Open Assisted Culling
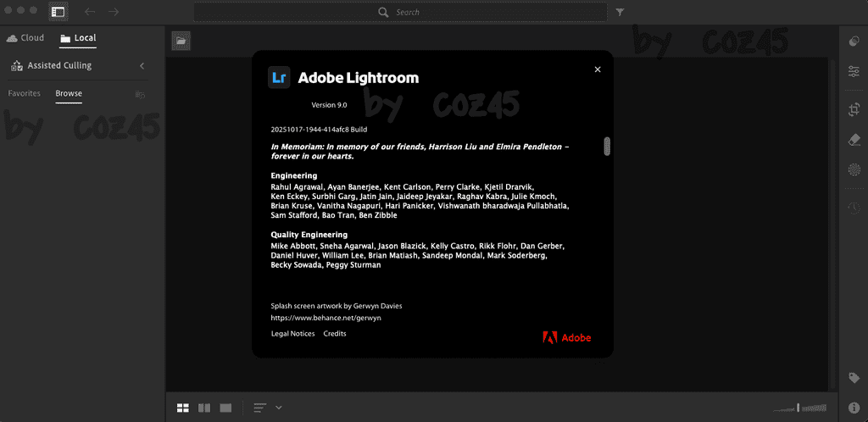 (x=52, y=65)
